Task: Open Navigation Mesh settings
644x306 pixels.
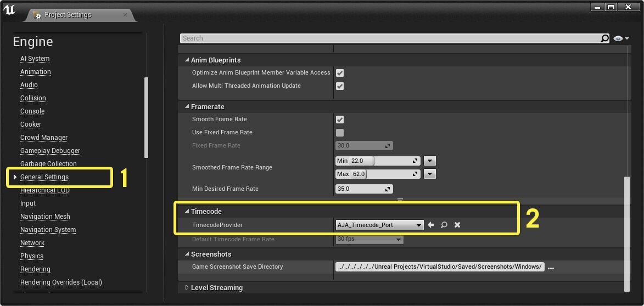Action: pyautogui.click(x=45, y=217)
